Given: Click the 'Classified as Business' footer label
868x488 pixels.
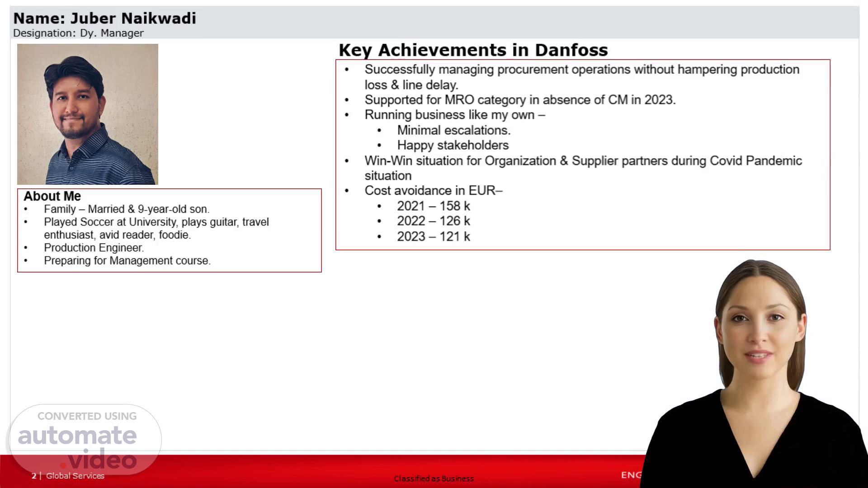Looking at the screenshot, I should tap(434, 479).
